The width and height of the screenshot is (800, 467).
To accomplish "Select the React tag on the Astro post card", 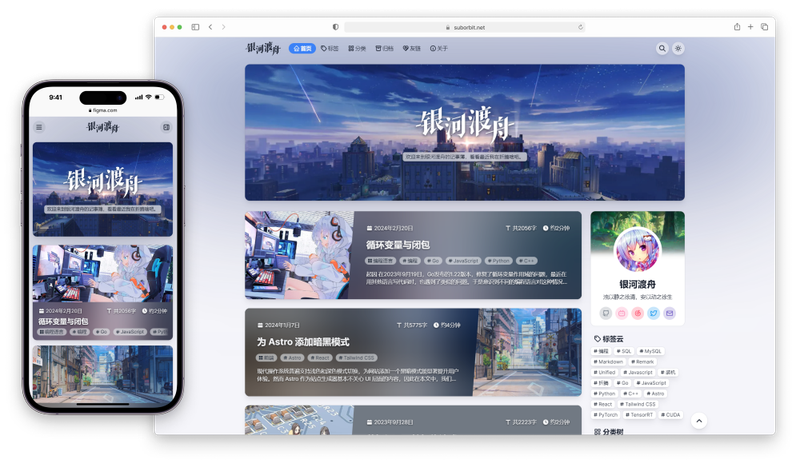I will pyautogui.click(x=320, y=358).
